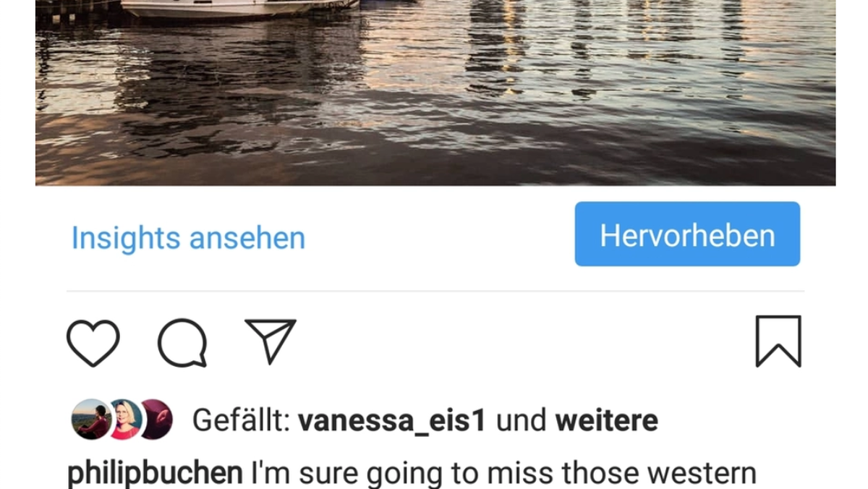Click the blue Hervorheben button
The width and height of the screenshot is (868, 489).
[x=687, y=234]
